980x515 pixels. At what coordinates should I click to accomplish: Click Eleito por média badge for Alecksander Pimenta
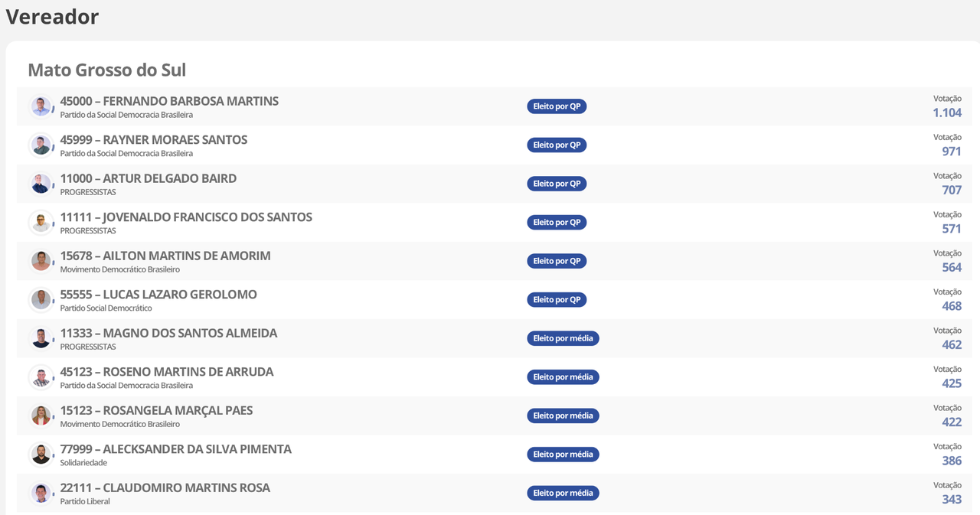(563, 454)
